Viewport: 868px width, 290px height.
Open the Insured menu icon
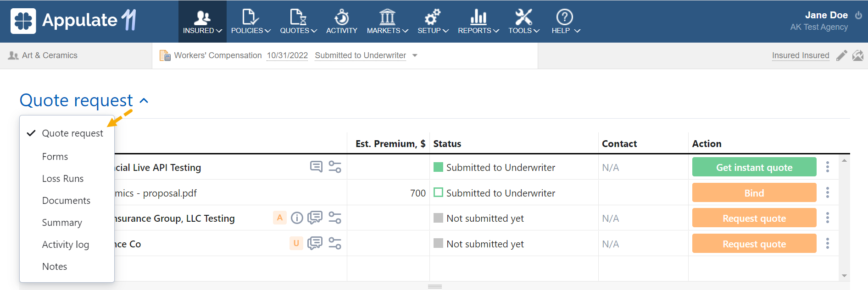click(x=202, y=17)
